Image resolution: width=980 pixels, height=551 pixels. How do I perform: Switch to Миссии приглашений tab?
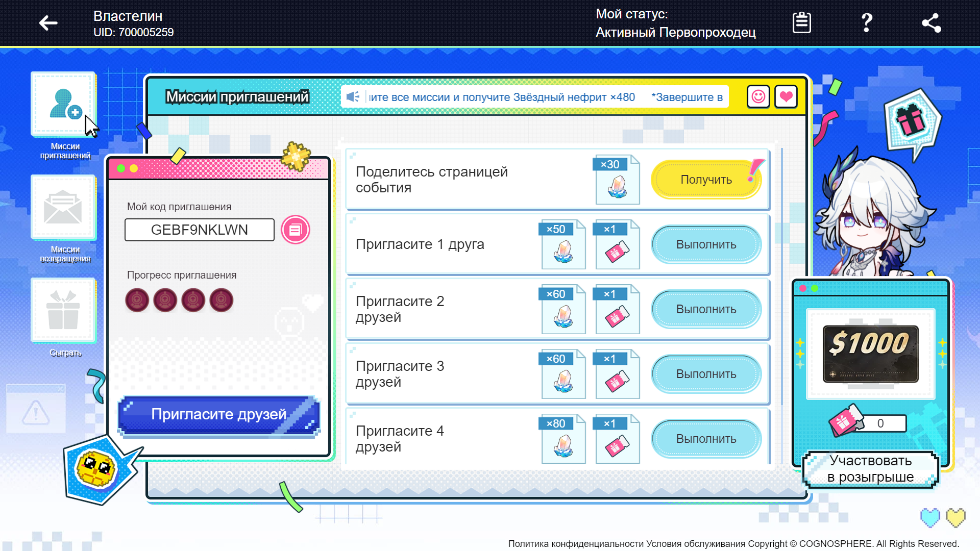pos(64,105)
